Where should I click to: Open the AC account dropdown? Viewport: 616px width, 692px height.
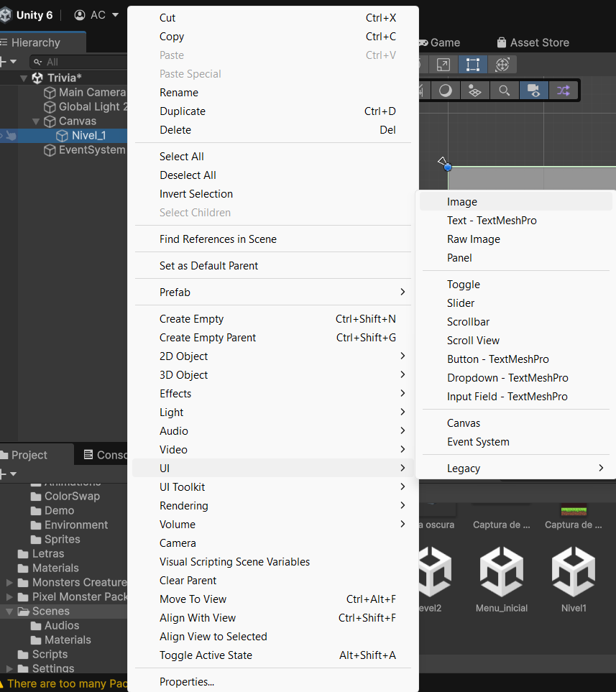pyautogui.click(x=96, y=15)
